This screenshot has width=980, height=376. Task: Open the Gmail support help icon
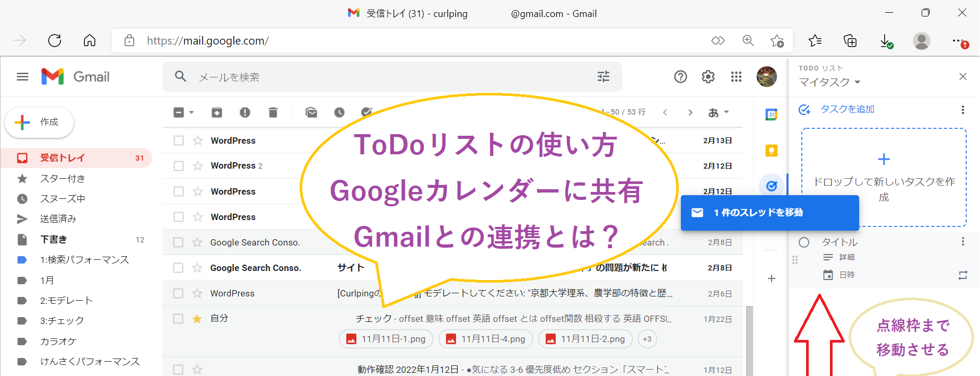pyautogui.click(x=680, y=77)
